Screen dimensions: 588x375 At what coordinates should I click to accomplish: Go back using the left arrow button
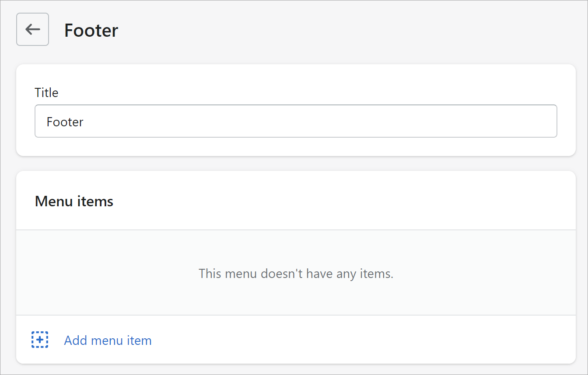[32, 29]
